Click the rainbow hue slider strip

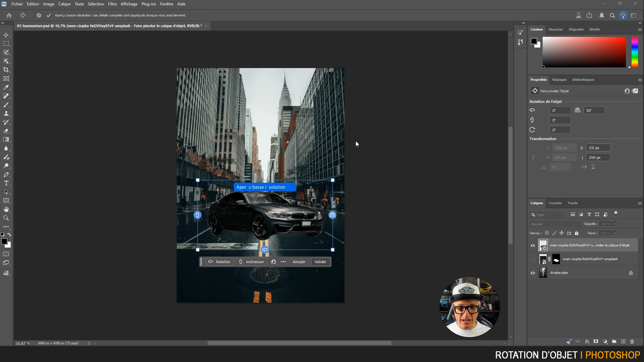point(635,52)
